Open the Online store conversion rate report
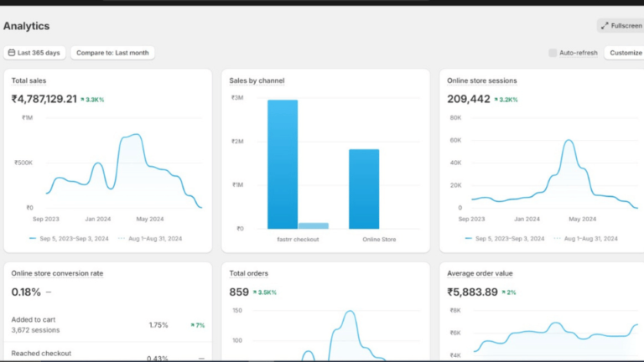Viewport: 644px width, 362px height. click(x=57, y=273)
